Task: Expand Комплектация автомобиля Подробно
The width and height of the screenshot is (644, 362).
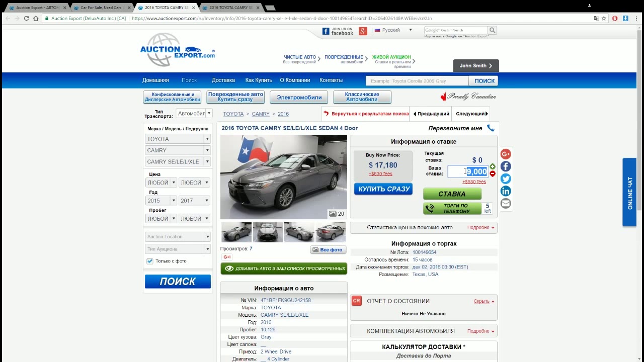Action: point(480,331)
